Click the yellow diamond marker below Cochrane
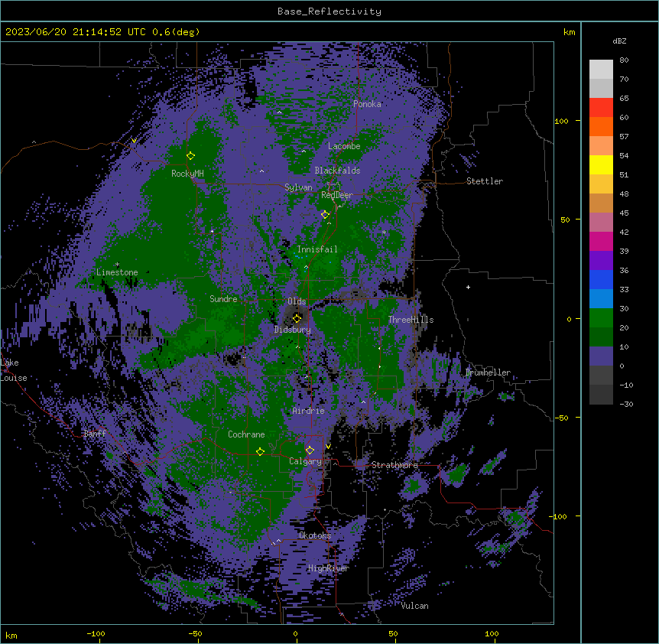Image resolution: width=659 pixels, height=644 pixels. (x=260, y=451)
